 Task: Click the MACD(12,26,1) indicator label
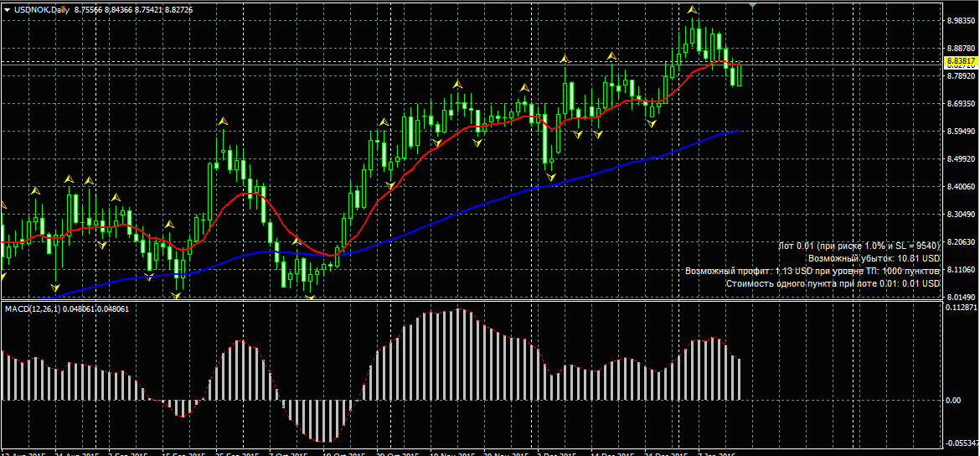point(32,309)
